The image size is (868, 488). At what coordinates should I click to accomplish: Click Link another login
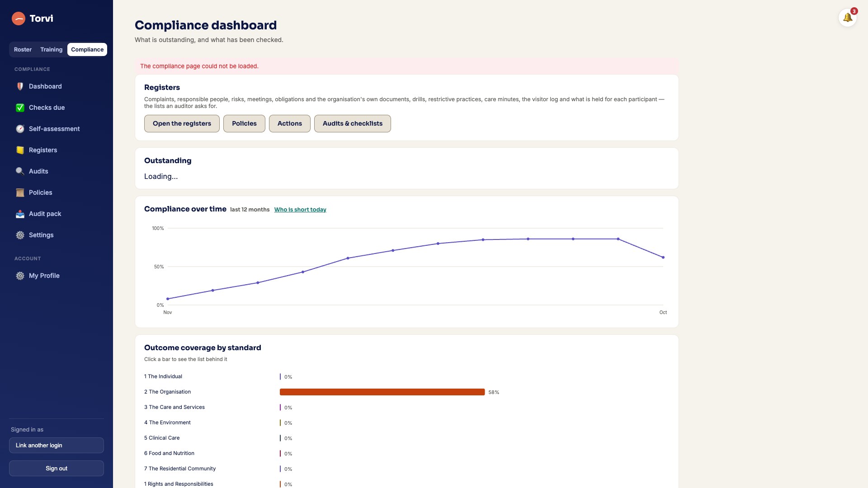click(57, 445)
